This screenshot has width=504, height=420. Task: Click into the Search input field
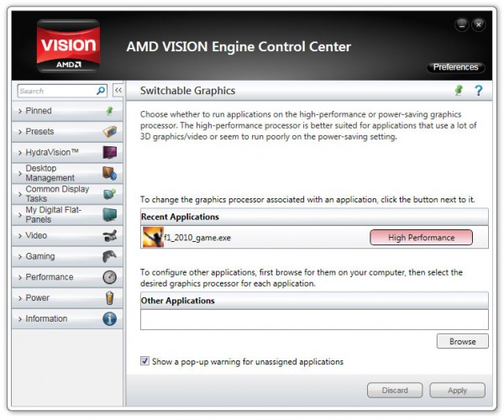[x=55, y=91]
